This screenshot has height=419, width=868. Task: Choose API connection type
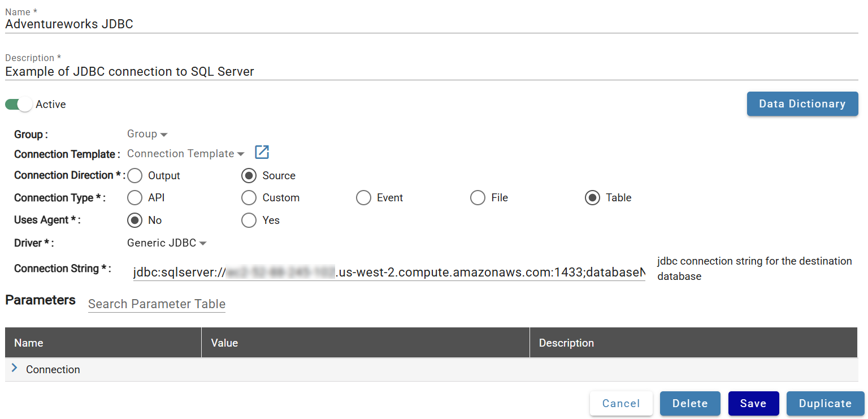[x=134, y=198]
